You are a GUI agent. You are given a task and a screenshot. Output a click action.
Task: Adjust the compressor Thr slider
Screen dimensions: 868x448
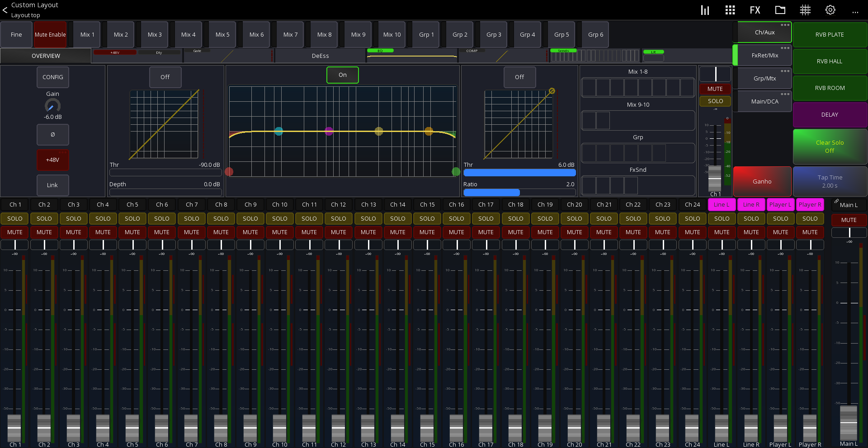pos(519,172)
